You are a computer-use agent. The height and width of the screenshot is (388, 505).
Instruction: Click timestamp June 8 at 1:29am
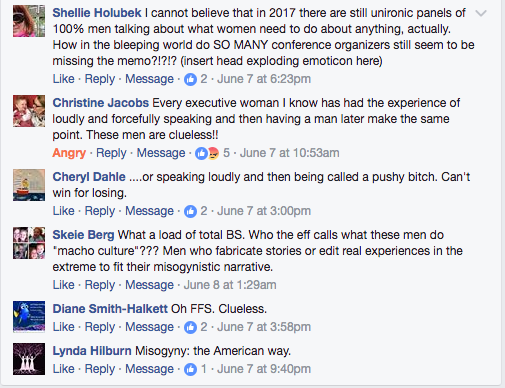pos(230,285)
